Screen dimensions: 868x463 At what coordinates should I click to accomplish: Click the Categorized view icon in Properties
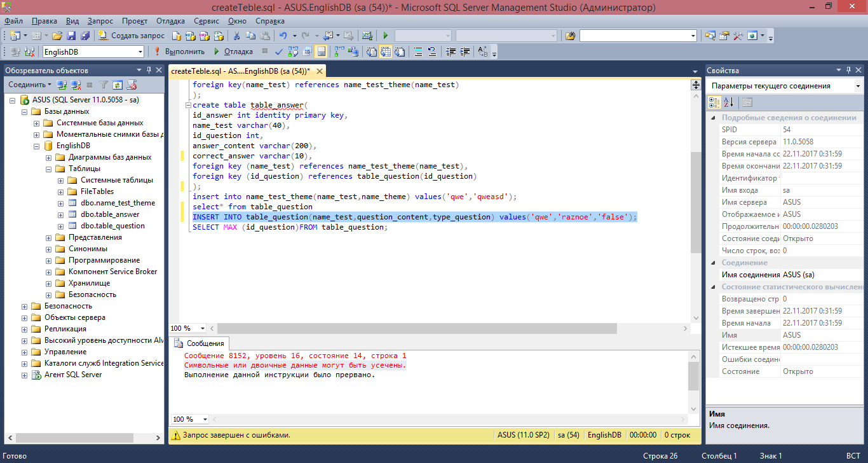[x=714, y=102]
